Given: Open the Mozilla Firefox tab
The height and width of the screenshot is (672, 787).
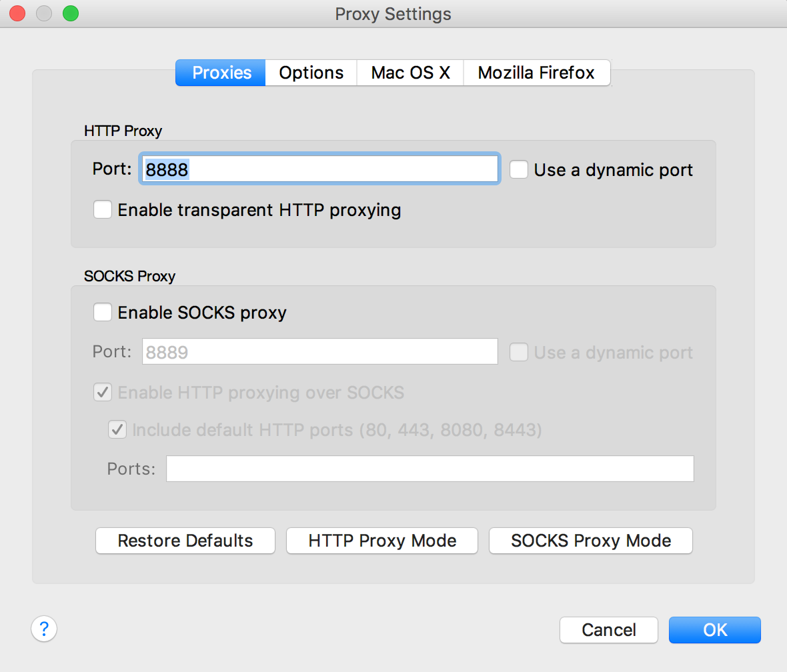Looking at the screenshot, I should (536, 73).
